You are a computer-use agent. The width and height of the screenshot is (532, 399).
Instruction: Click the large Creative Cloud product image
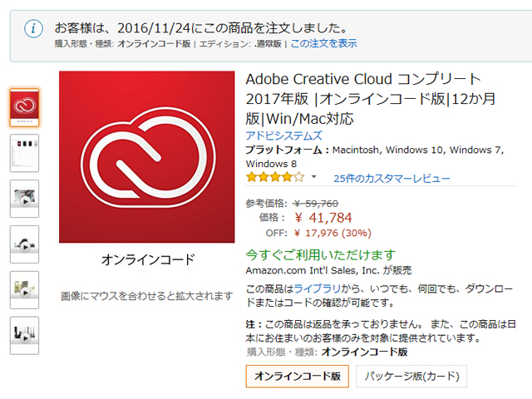[147, 157]
